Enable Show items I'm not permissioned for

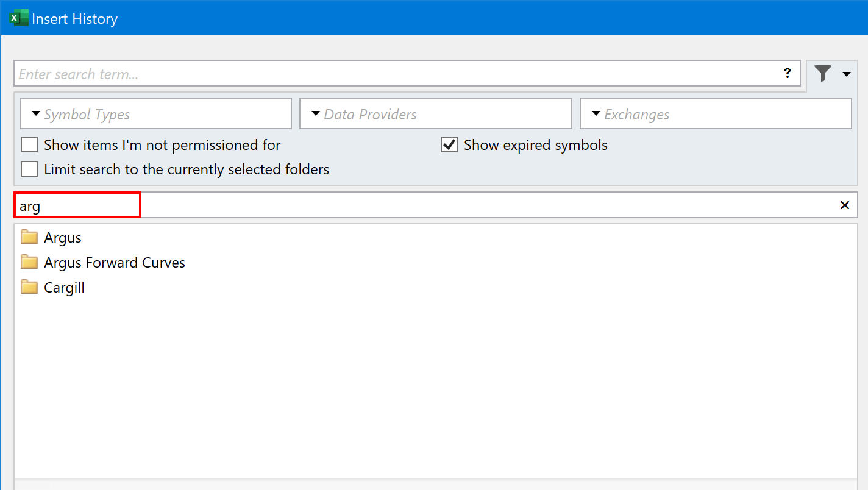tap(29, 145)
